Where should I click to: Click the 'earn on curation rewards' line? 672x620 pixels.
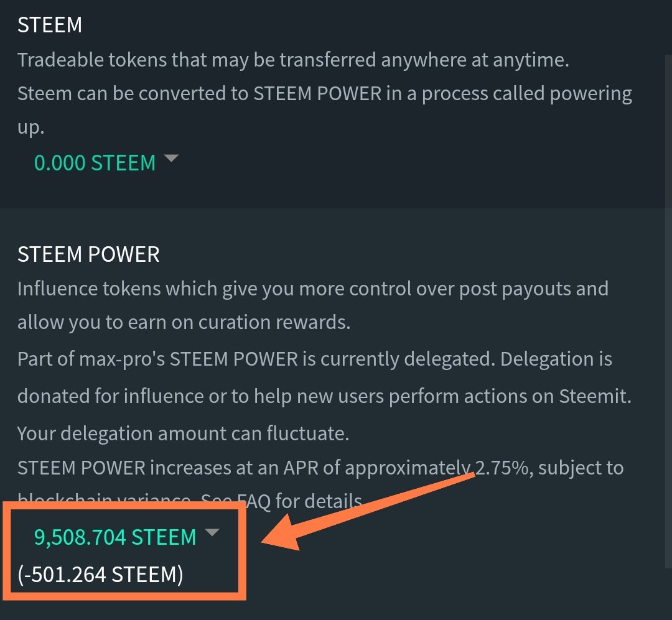[x=184, y=322]
